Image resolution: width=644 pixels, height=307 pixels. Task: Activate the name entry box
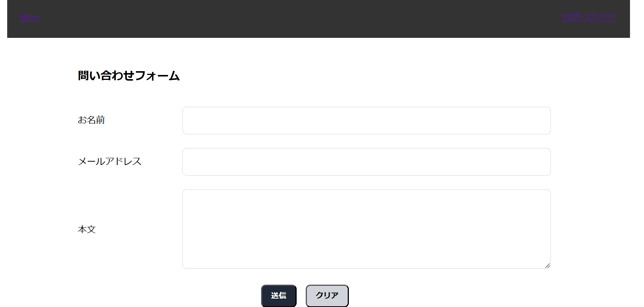[x=366, y=120]
